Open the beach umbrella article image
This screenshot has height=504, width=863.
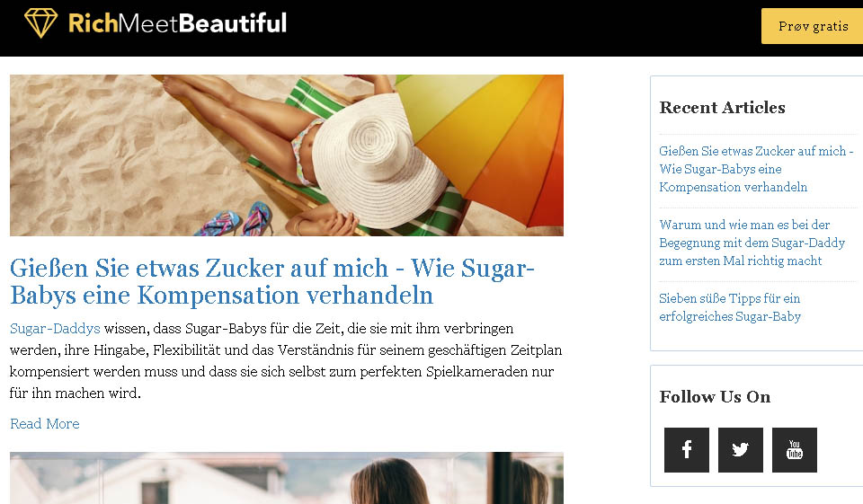click(x=287, y=155)
